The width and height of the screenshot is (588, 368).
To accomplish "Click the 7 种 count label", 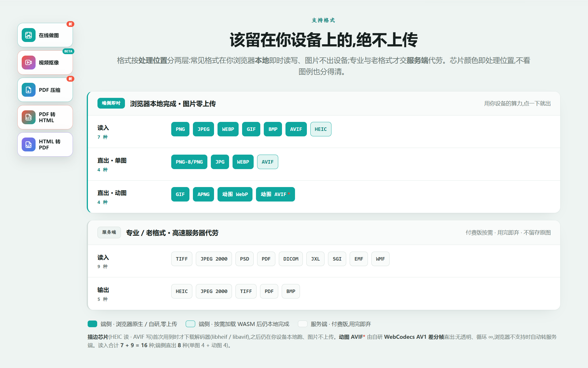I will pos(102,137).
